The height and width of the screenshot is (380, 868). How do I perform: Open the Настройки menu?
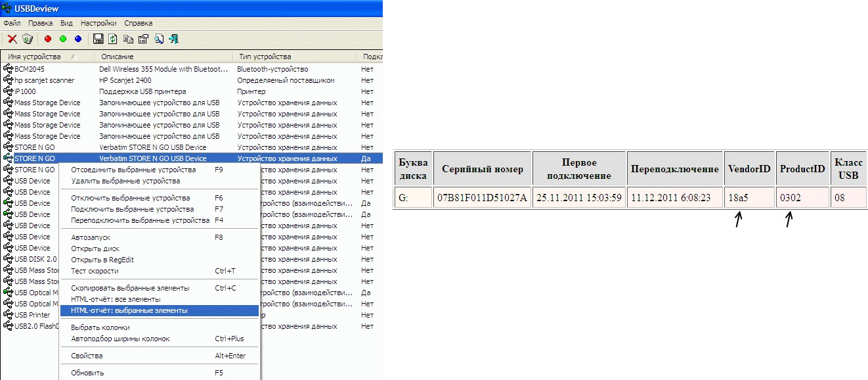tap(98, 23)
